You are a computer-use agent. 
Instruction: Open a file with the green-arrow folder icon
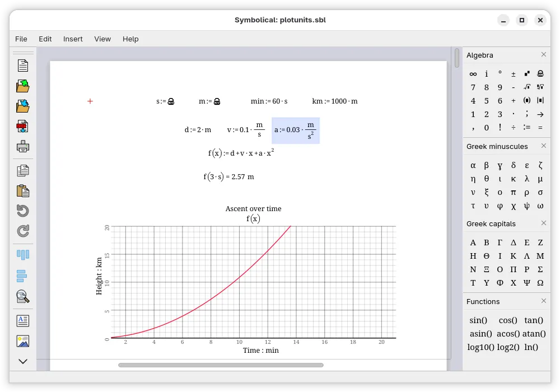tap(23, 86)
